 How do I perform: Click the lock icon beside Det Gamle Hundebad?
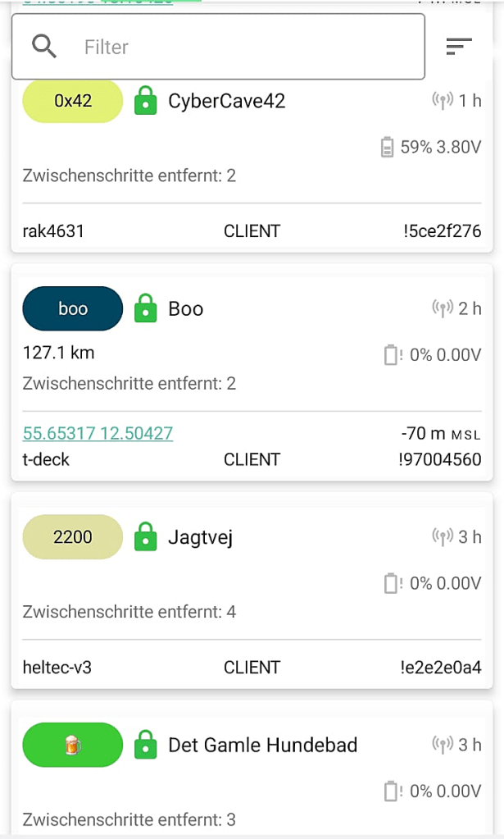[145, 746]
